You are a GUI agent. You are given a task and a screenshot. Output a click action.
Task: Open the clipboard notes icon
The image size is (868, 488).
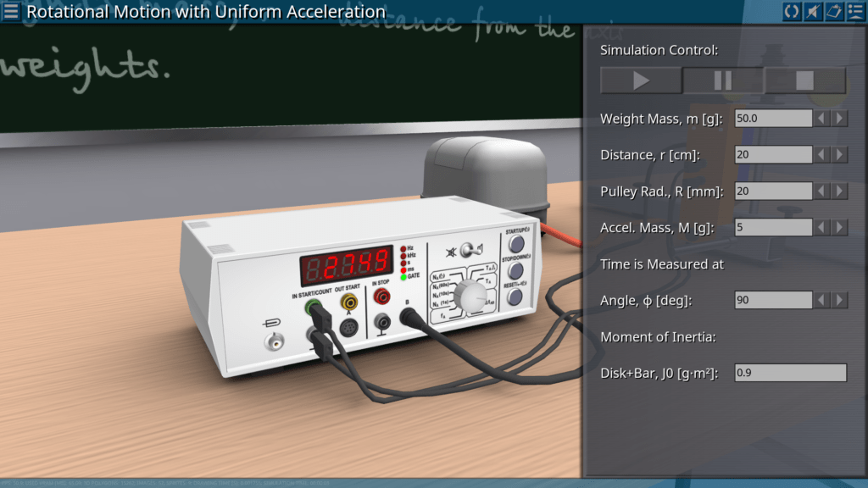[x=833, y=11]
